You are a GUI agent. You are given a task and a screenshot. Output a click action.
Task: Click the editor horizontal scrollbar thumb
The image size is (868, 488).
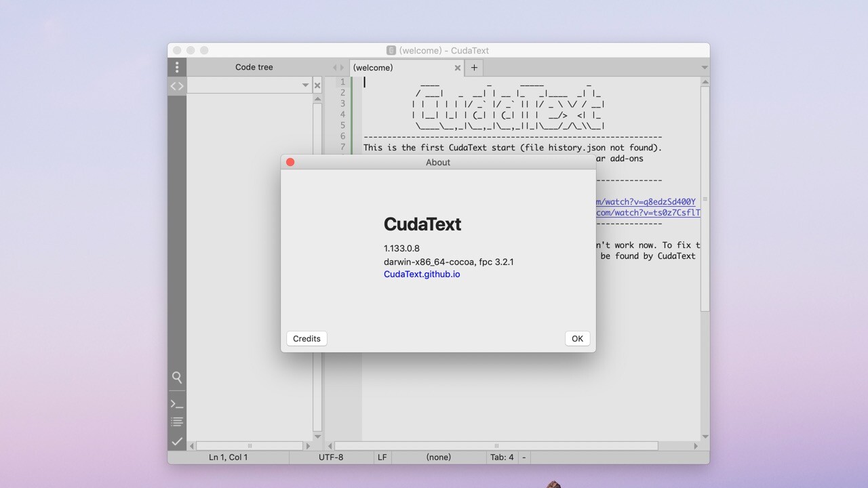(496, 446)
